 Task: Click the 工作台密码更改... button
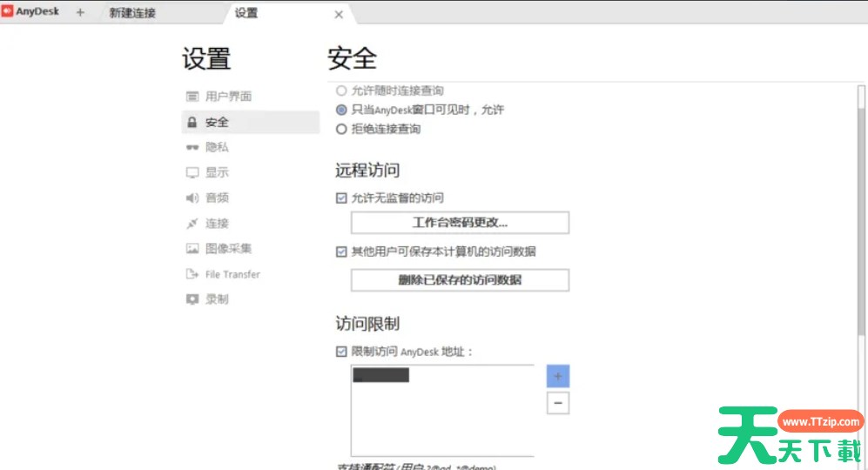[x=460, y=223]
